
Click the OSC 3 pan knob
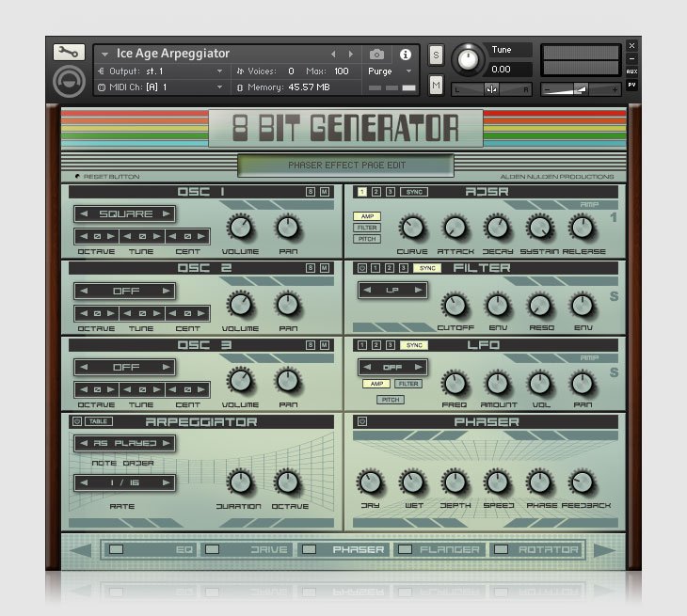pyautogui.click(x=288, y=381)
